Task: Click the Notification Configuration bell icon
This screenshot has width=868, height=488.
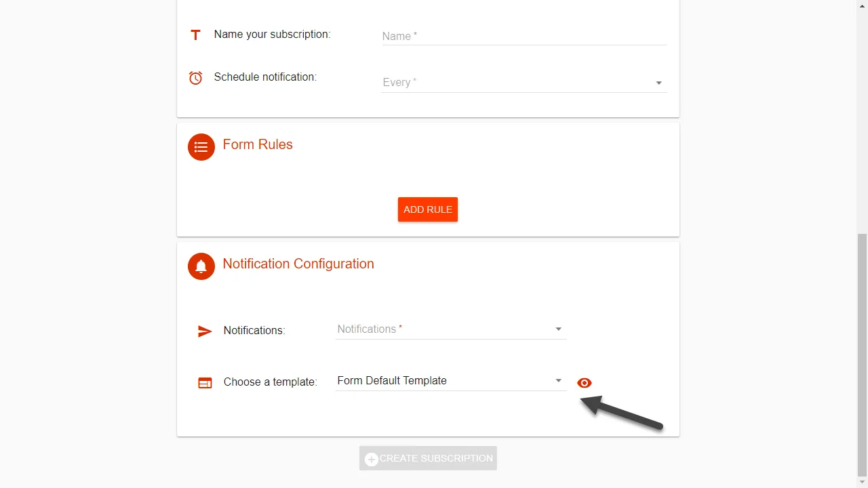Action: click(201, 266)
